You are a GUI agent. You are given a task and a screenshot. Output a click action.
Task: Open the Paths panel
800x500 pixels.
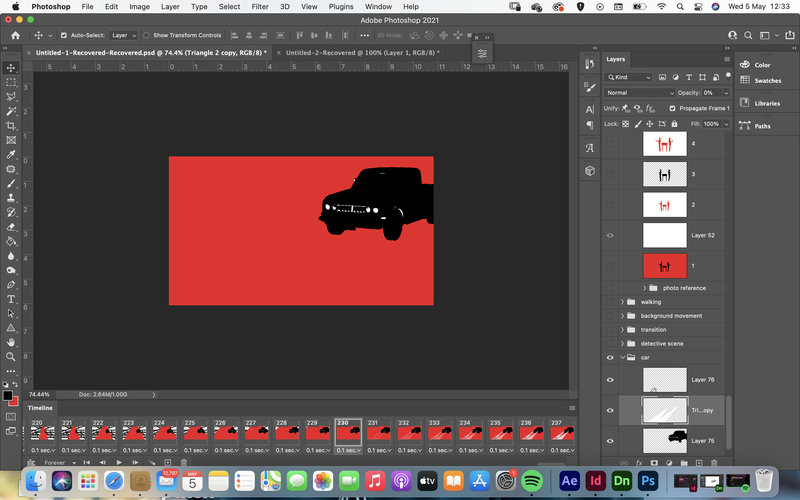(762, 126)
